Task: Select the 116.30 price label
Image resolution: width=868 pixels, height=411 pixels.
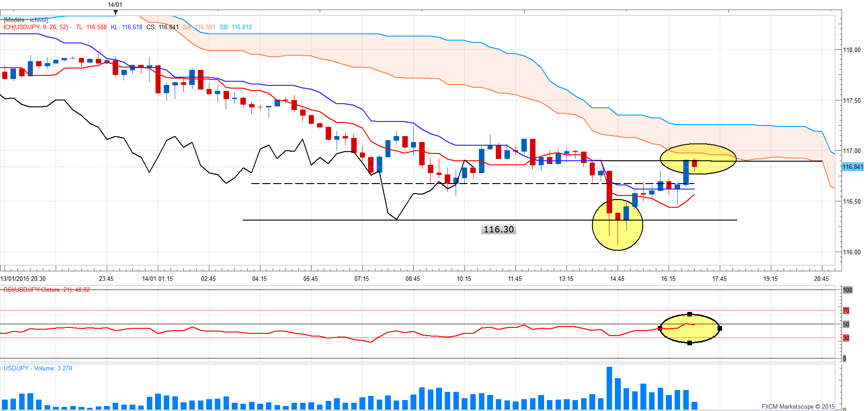Action: [499, 229]
